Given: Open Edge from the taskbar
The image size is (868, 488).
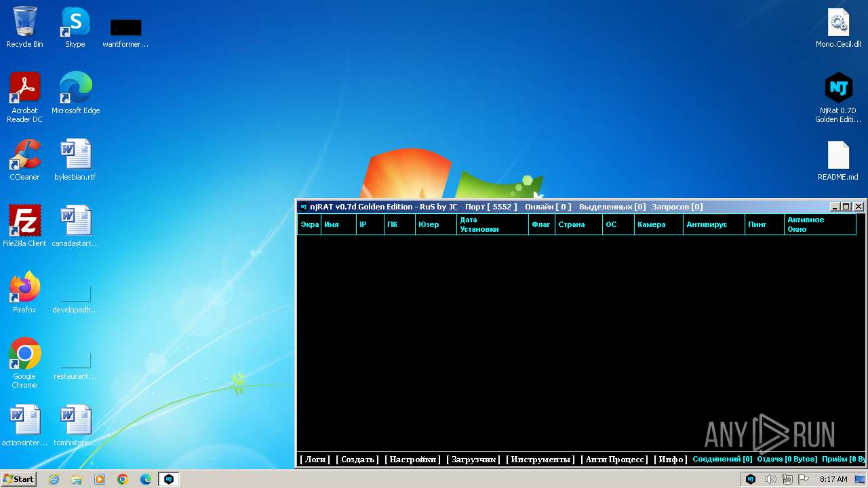Looking at the screenshot, I should pos(146,479).
